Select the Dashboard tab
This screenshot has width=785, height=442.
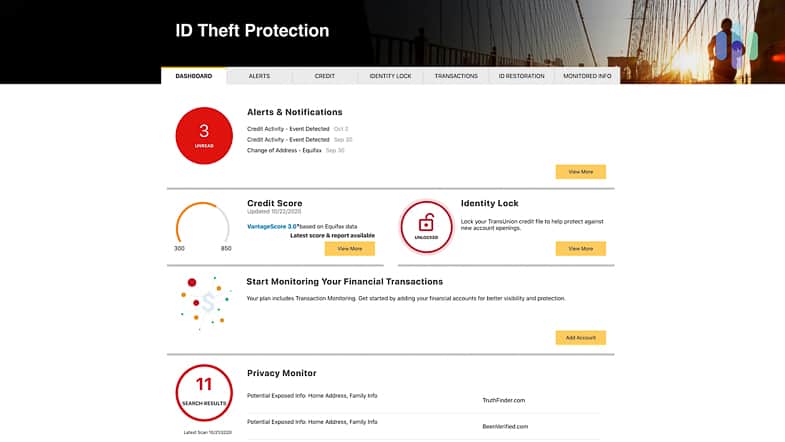click(x=194, y=76)
